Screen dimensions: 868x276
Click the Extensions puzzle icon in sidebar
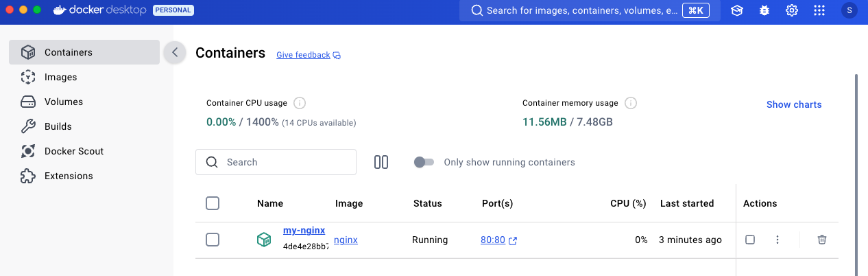(28, 176)
